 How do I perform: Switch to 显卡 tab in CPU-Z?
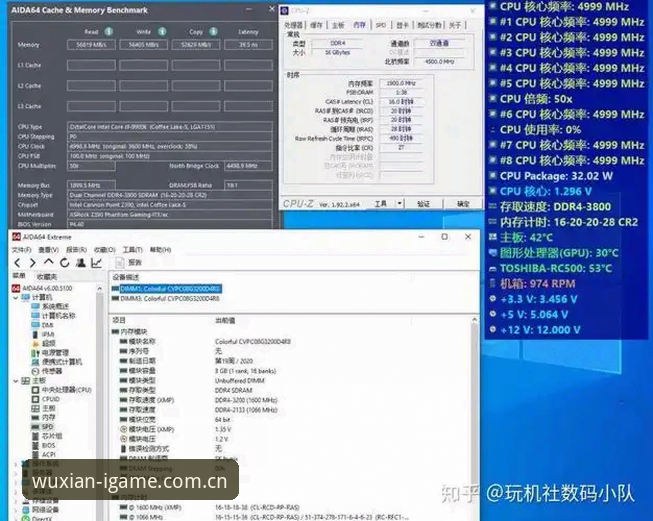tap(402, 25)
